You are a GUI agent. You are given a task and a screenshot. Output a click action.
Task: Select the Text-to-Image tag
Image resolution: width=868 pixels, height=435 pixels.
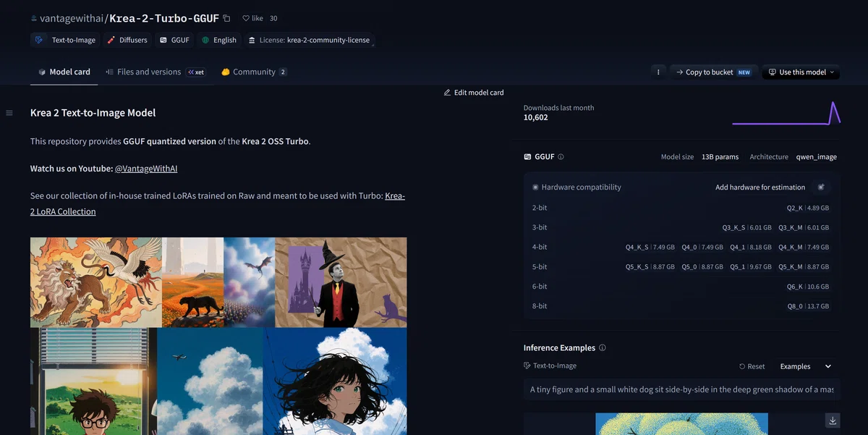coord(65,40)
